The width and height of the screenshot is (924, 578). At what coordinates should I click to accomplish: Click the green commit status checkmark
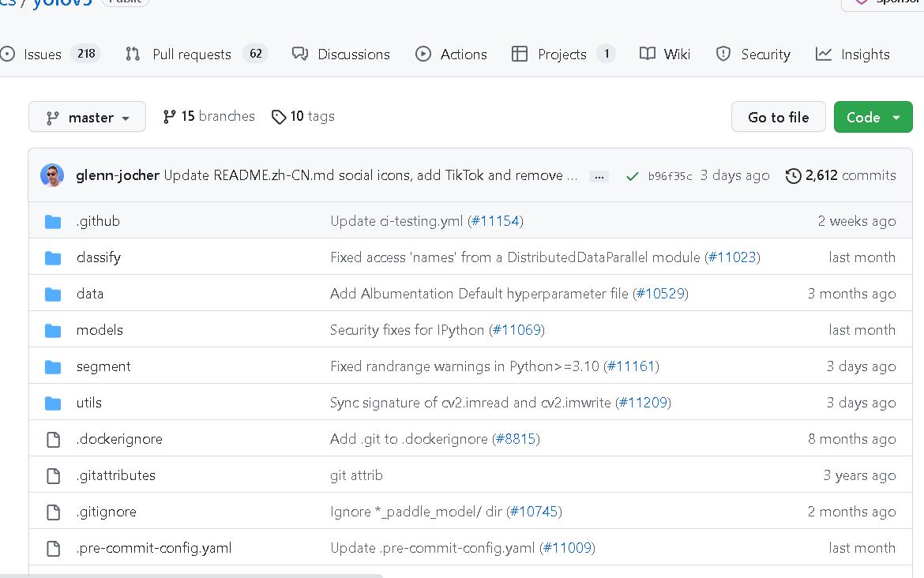coord(633,175)
